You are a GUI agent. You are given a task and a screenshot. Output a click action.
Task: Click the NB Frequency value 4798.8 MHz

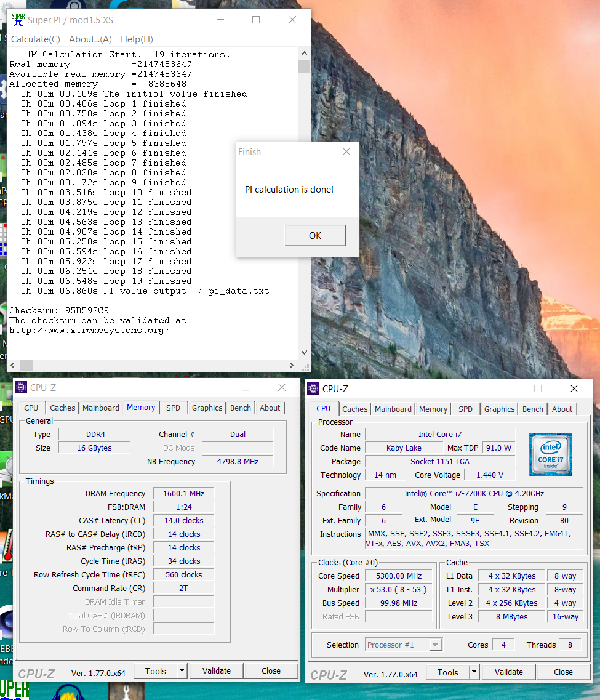(238, 461)
